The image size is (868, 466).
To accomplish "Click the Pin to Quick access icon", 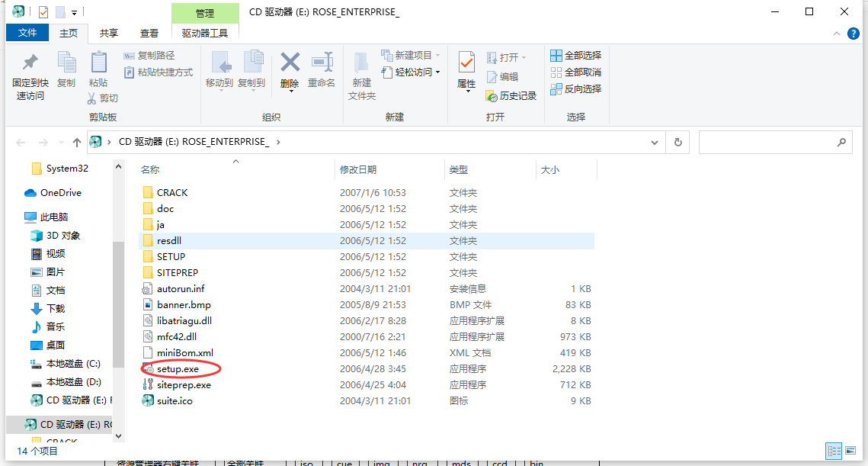I will pyautogui.click(x=30, y=63).
